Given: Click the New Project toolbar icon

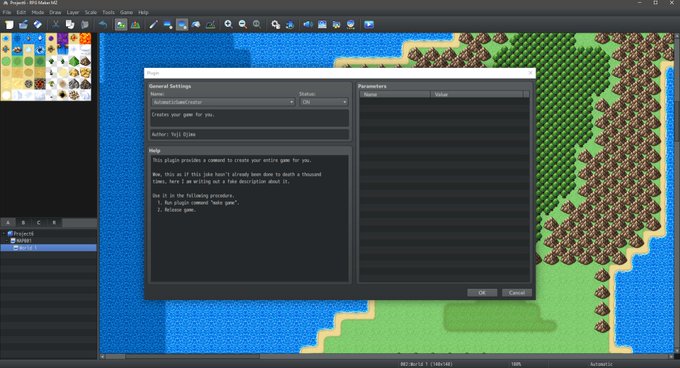Looking at the screenshot, I should (x=9, y=24).
